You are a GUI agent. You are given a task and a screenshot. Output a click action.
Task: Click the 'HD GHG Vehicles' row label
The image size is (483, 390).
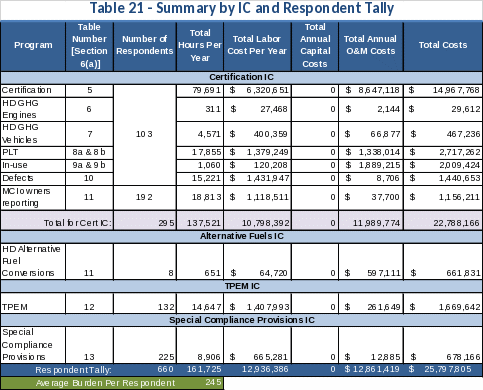pos(33,134)
